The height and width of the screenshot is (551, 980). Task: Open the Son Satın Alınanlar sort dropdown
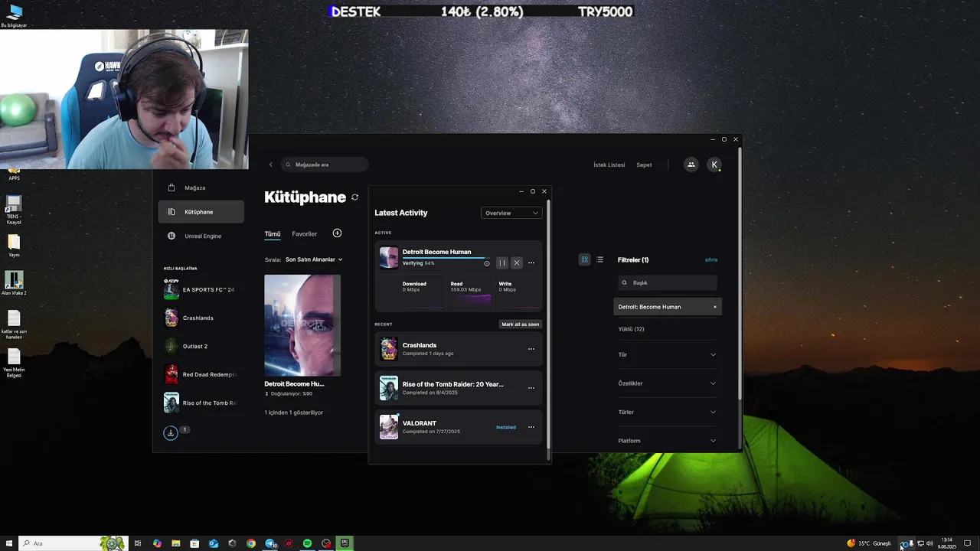tap(314, 259)
